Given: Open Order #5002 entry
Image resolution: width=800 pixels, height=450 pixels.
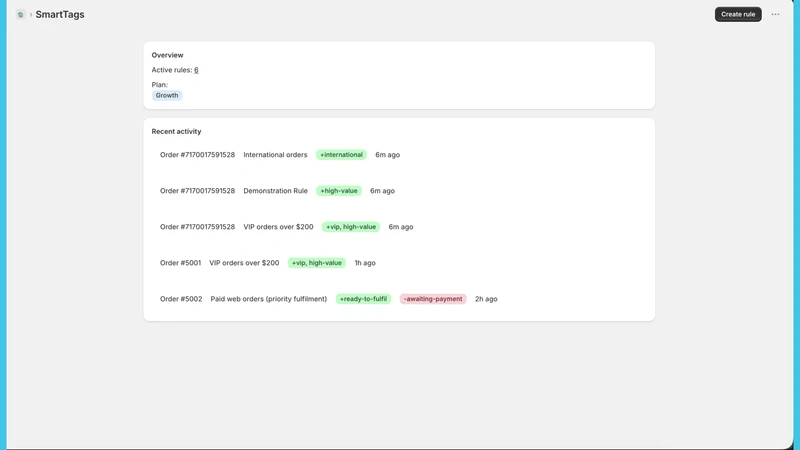Looking at the screenshot, I should (181, 299).
